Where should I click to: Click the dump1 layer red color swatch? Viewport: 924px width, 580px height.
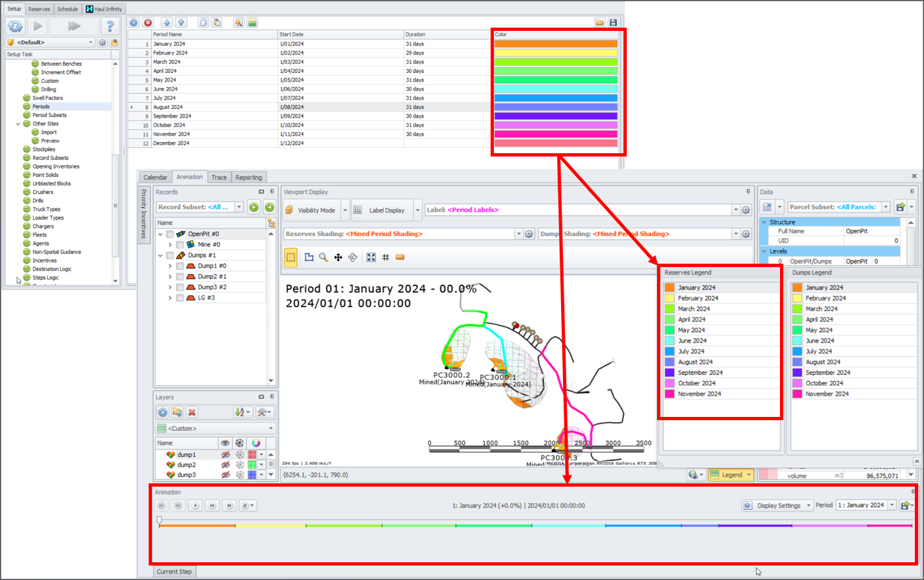(252, 455)
